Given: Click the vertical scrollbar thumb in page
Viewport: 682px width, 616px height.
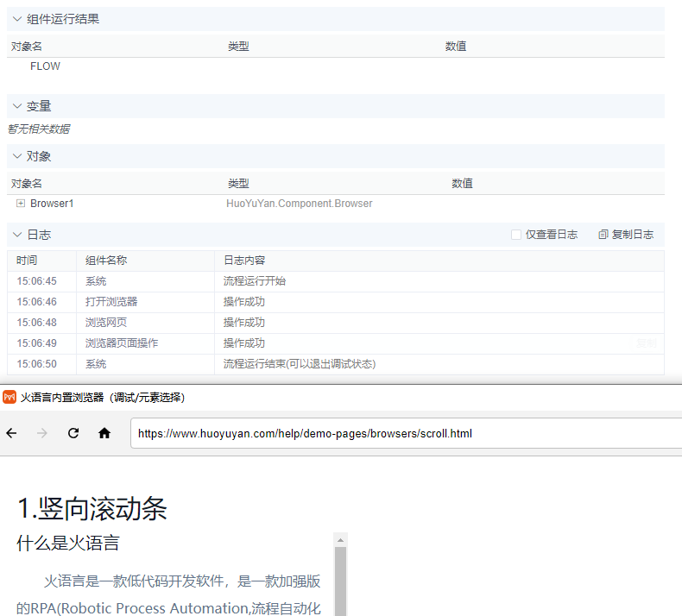Looking at the screenshot, I should point(340,581).
